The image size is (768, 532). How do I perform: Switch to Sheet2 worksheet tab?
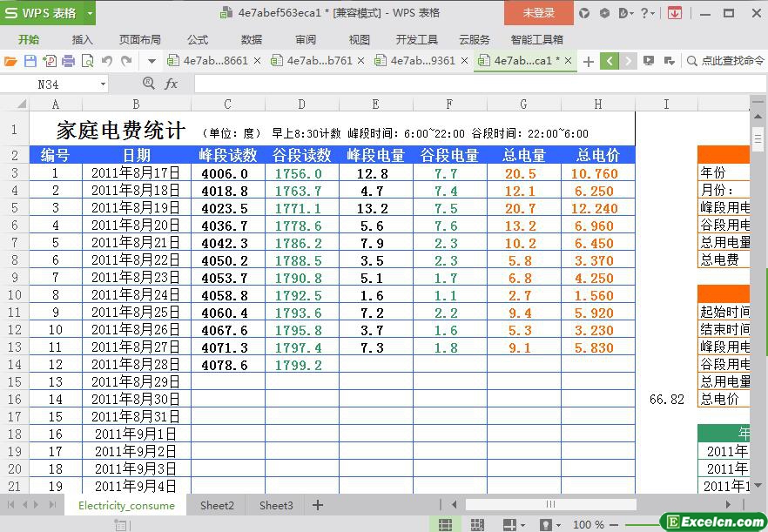(217, 505)
